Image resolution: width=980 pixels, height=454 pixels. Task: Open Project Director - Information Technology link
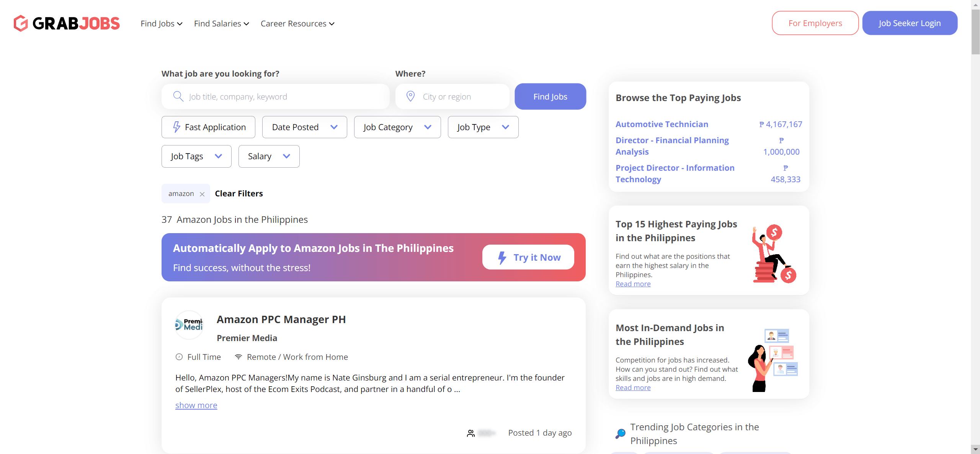[675, 173]
